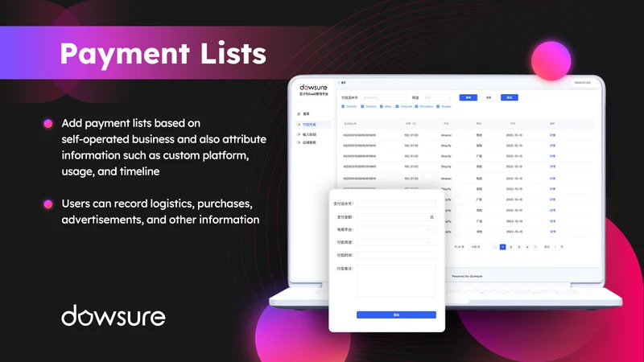Select the highlighted page 1 button
The image size is (644, 362).
coord(502,247)
